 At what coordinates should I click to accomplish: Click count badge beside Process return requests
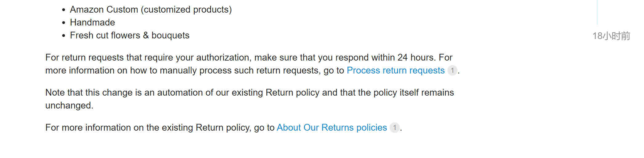tap(452, 70)
